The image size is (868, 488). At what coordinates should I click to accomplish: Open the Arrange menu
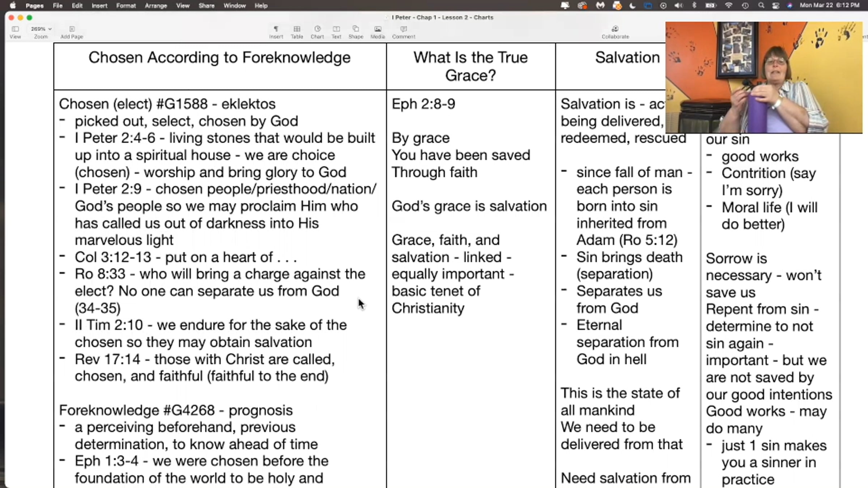coord(156,5)
